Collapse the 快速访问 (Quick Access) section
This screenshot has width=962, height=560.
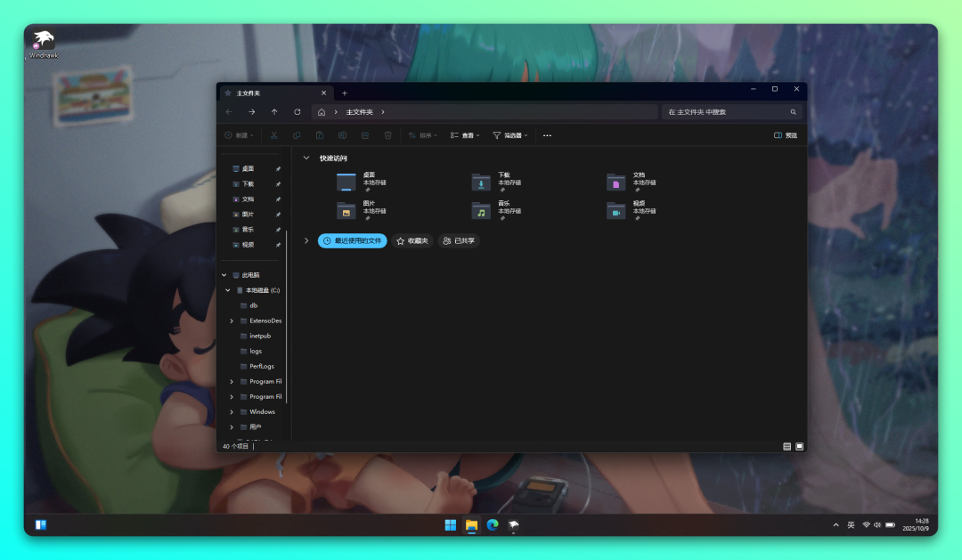click(x=306, y=158)
